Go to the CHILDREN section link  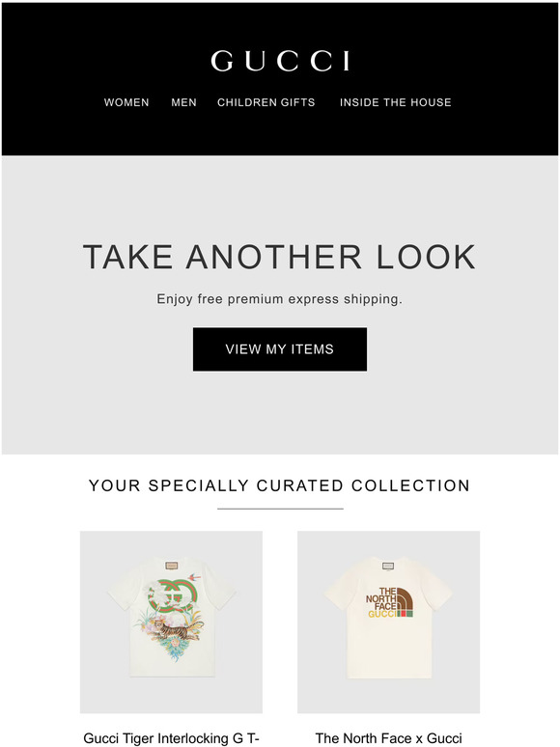click(246, 102)
